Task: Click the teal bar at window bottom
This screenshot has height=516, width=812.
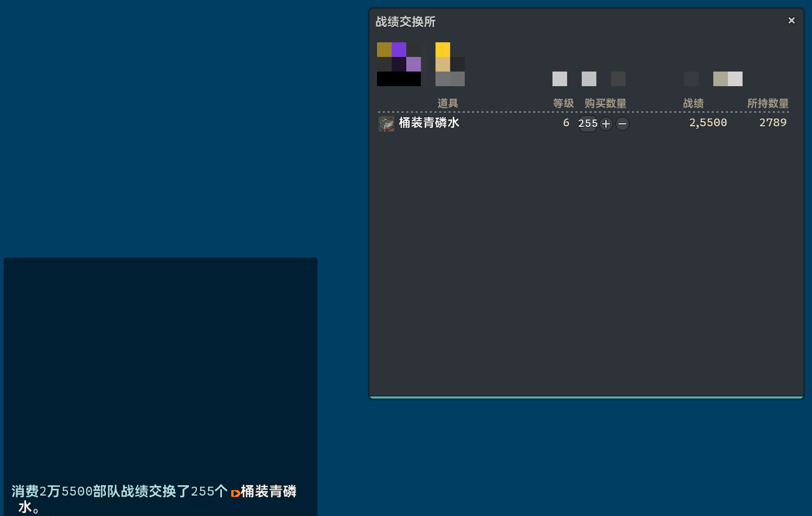Action: point(586,397)
